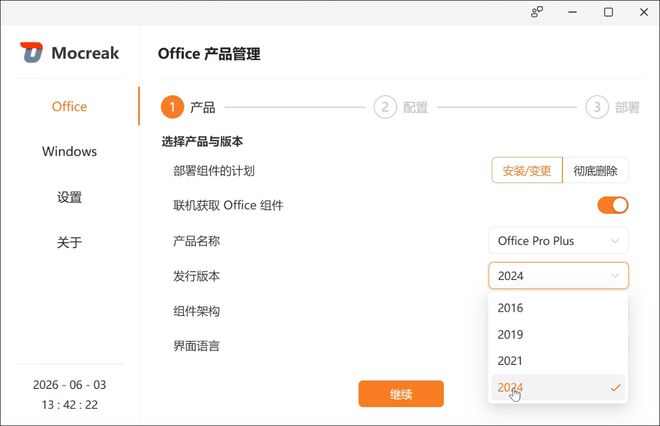Screen dimensions: 660x426
Task: Click the 发行版本 label
Action: click(197, 276)
